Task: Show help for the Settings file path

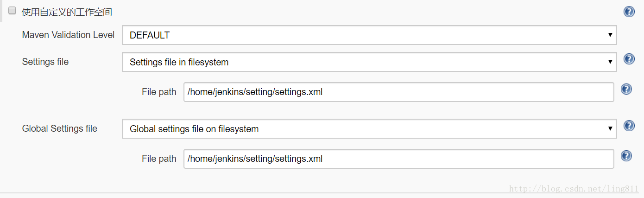Action: click(x=626, y=89)
